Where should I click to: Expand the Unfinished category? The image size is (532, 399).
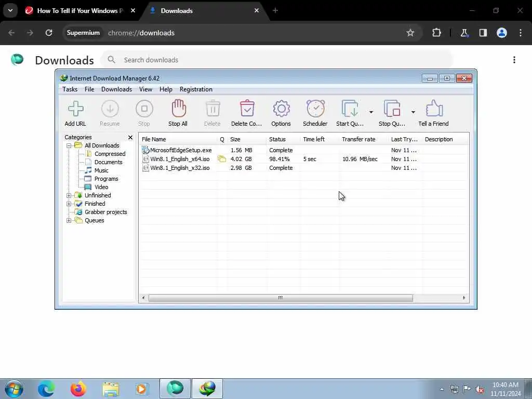pos(69,195)
